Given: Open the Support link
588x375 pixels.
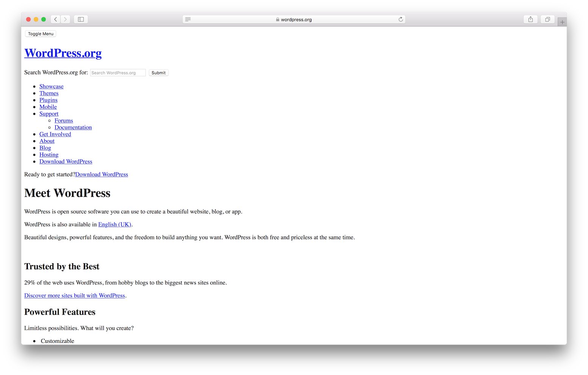Looking at the screenshot, I should [x=49, y=114].
